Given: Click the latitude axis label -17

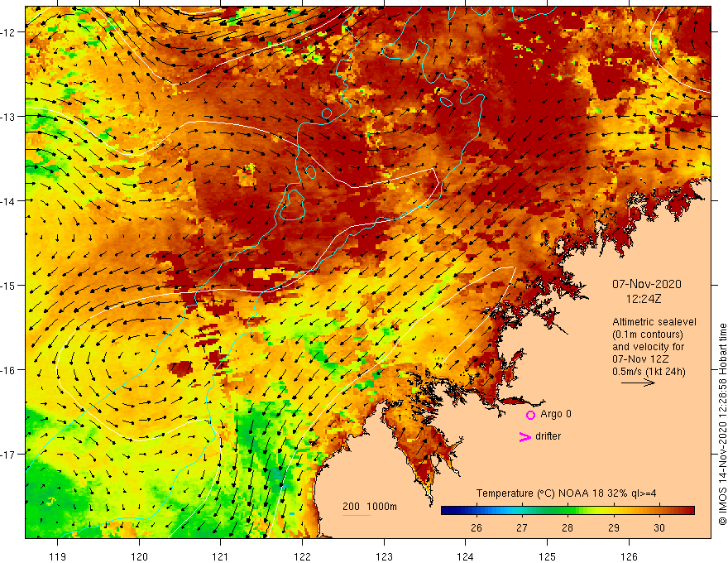Looking at the screenshot, I should click(8, 454).
